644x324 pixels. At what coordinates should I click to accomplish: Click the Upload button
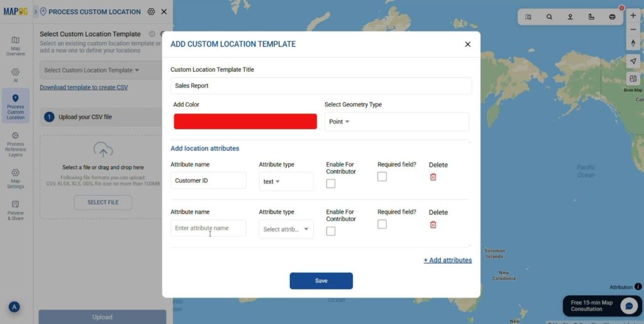click(103, 317)
